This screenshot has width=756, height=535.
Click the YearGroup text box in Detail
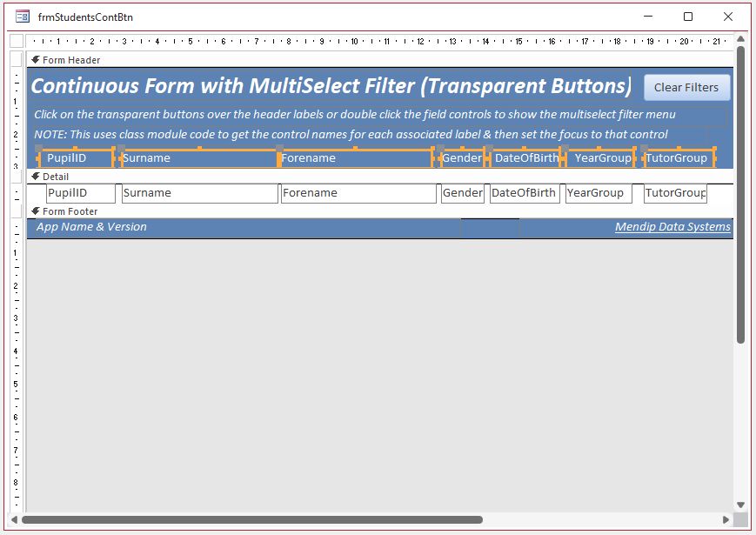click(599, 193)
